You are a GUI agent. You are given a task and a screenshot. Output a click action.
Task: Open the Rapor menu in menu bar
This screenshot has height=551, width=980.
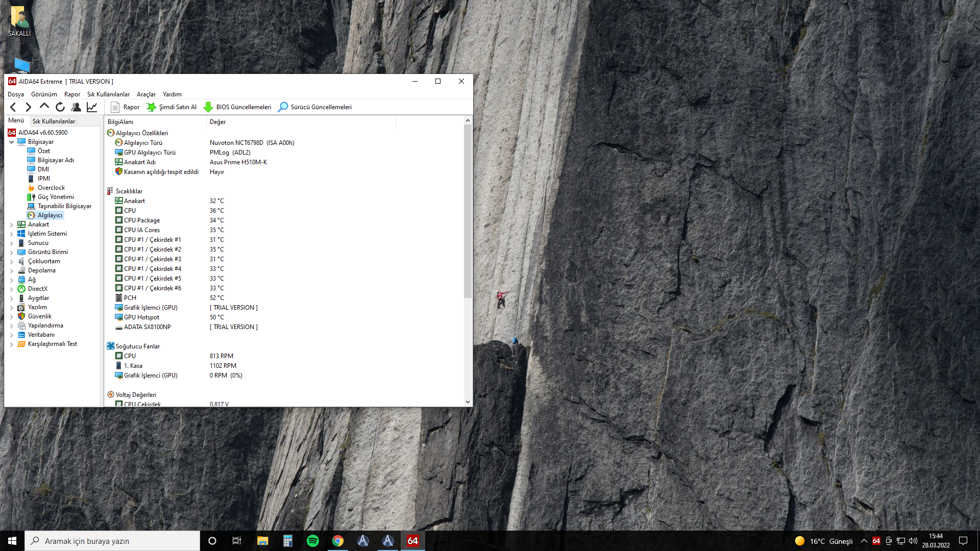coord(72,94)
